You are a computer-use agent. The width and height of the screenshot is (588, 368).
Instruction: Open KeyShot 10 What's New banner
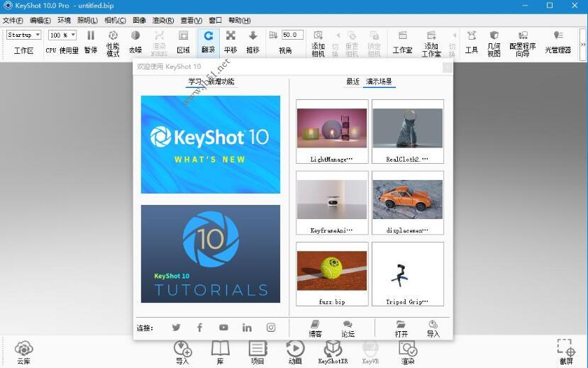click(x=211, y=144)
